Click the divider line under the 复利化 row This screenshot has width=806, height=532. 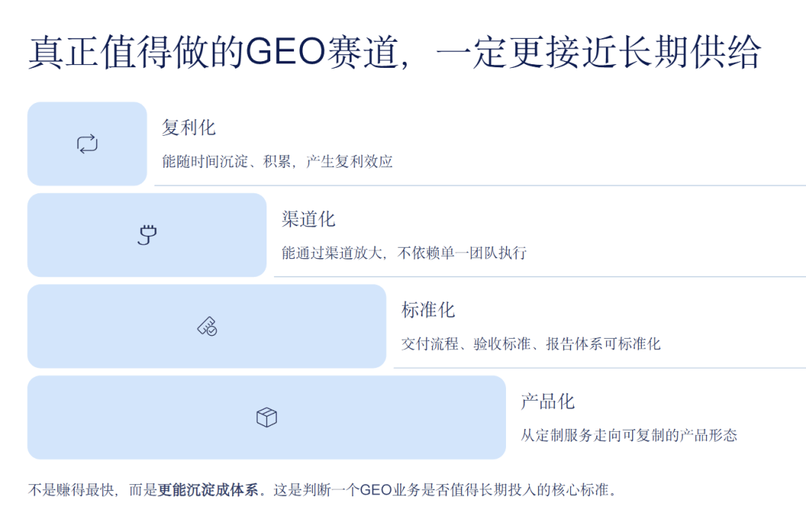tap(479, 185)
